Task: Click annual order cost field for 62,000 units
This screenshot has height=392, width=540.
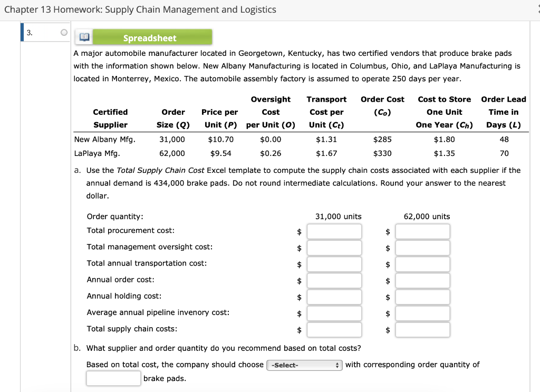Action: click(x=422, y=280)
